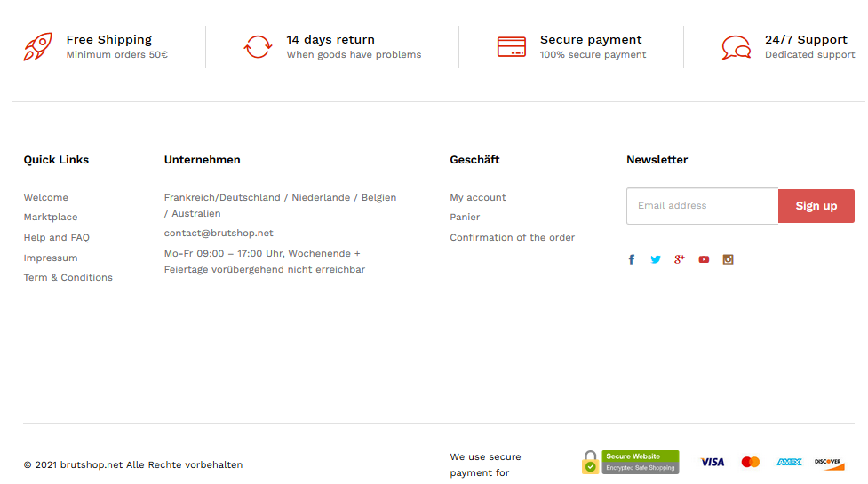Image resolution: width=868 pixels, height=484 pixels.
Task: Click the 24/7 Support chat bubbles icon
Action: click(737, 47)
